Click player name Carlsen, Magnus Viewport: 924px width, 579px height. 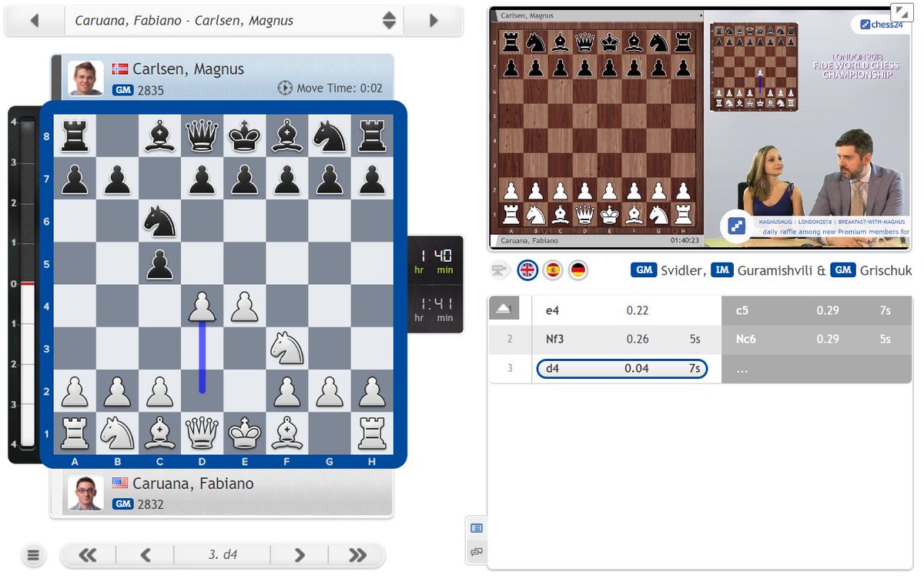[188, 69]
